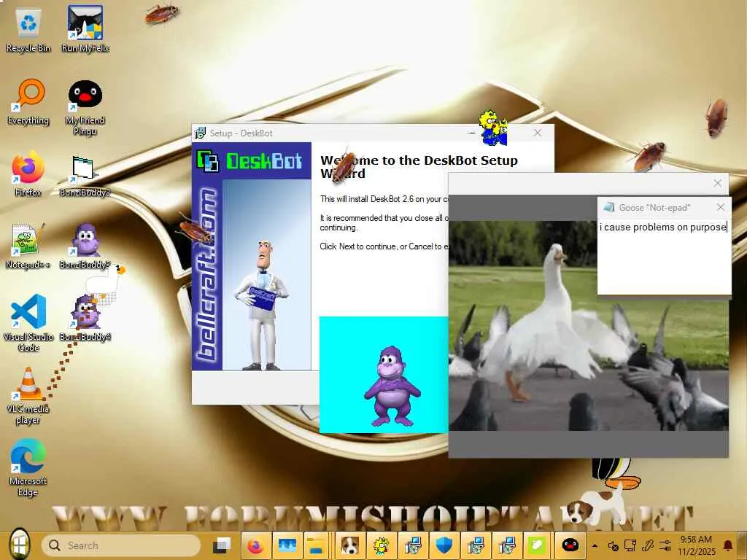
Task: Expand the hidden system tray icons
Action: click(595, 545)
